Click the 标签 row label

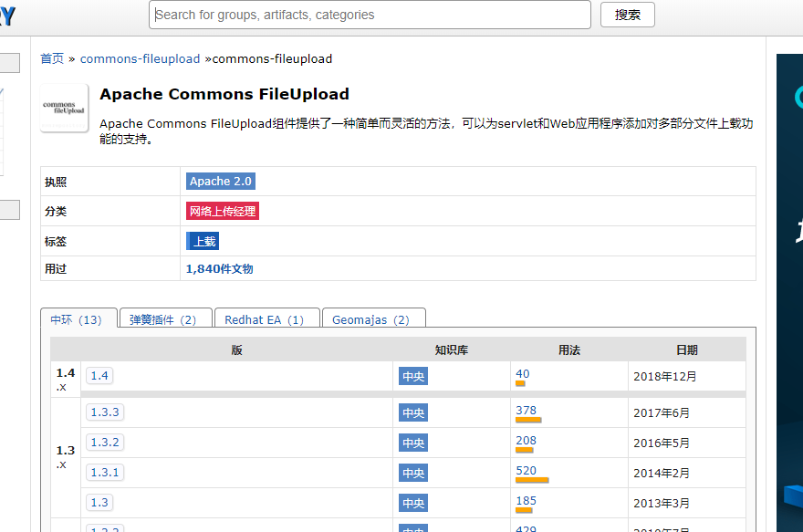pyautogui.click(x=56, y=241)
